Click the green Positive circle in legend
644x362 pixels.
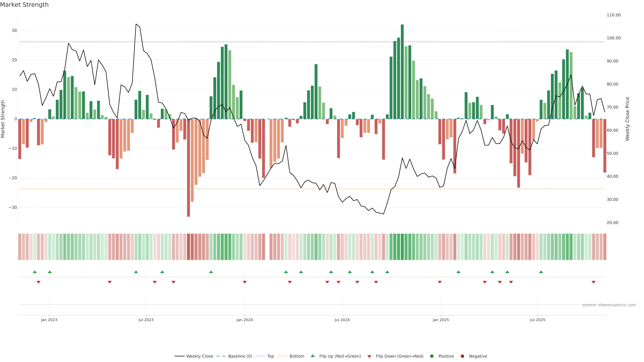pos(432,356)
